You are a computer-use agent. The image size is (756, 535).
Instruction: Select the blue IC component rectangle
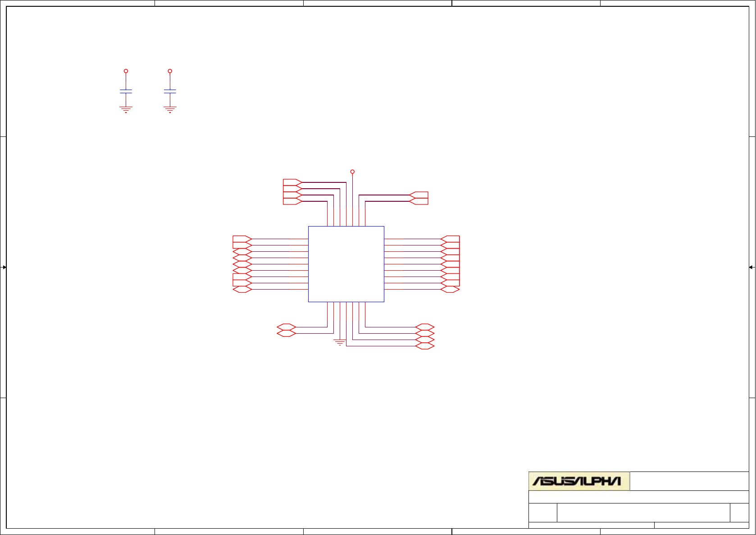pyautogui.click(x=346, y=264)
